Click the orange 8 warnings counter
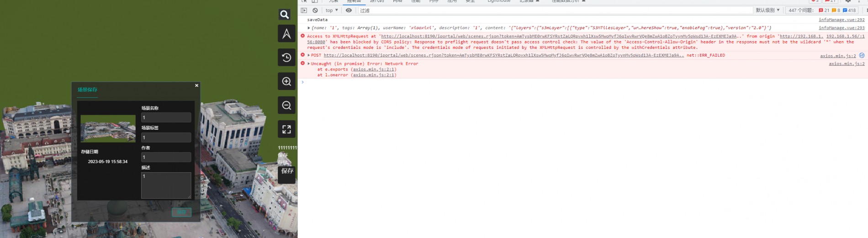 click(836, 10)
